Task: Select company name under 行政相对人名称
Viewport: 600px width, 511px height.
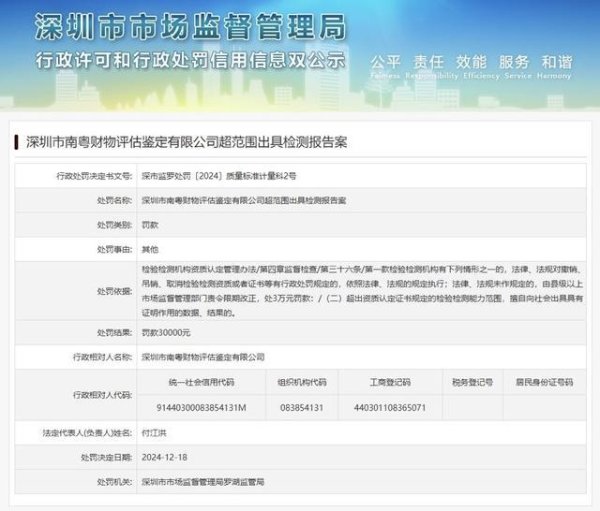Action: [203, 357]
